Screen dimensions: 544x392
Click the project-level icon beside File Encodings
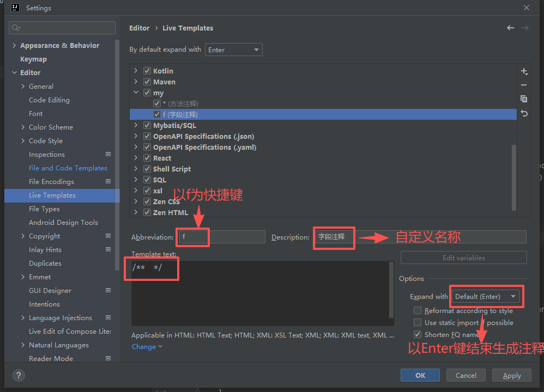[108, 181]
